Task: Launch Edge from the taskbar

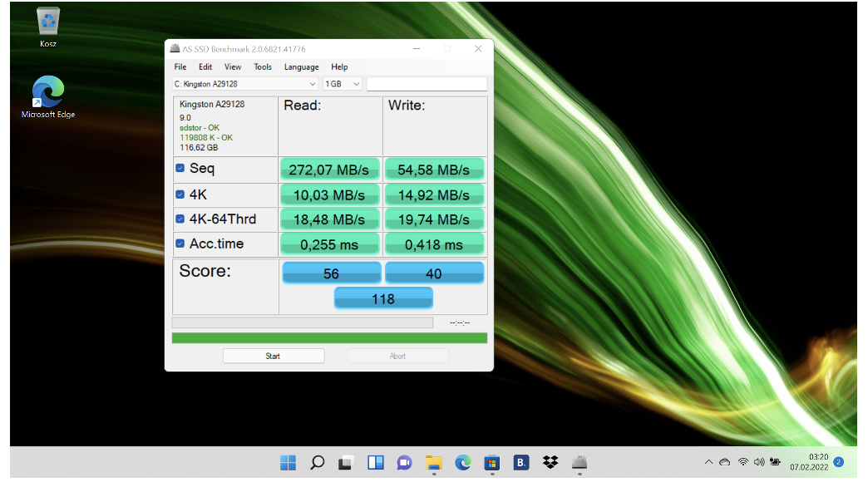Action: [463, 463]
